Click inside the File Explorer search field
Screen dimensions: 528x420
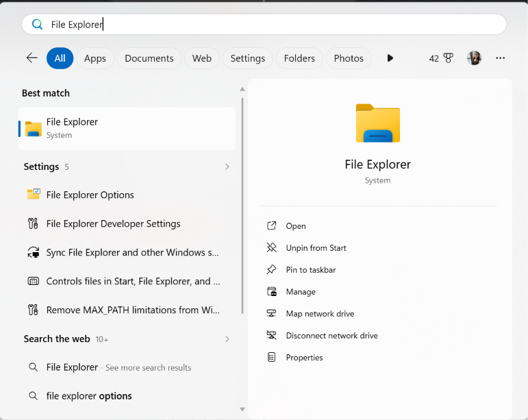click(264, 24)
